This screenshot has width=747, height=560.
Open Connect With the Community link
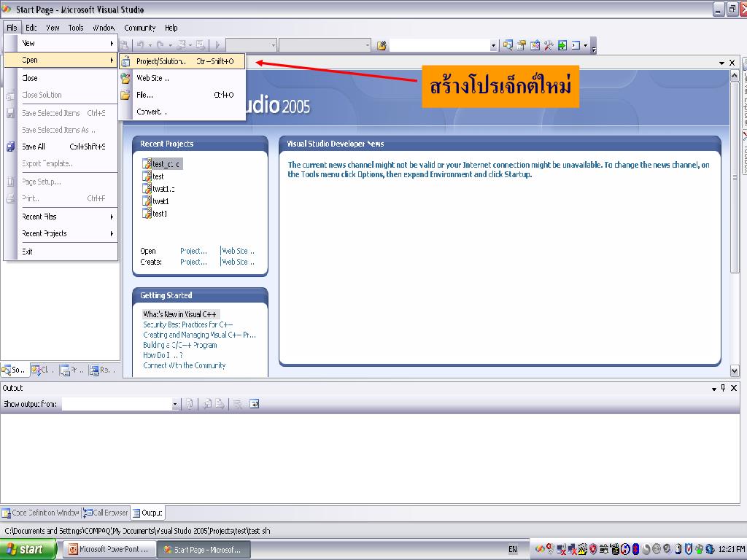(x=185, y=366)
